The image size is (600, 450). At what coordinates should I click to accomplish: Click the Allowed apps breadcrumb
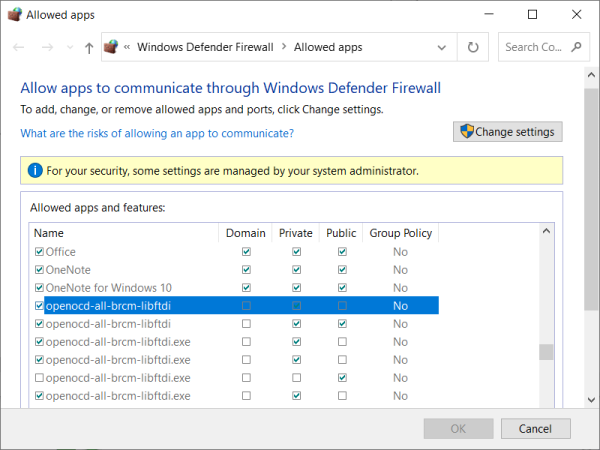coord(328,47)
